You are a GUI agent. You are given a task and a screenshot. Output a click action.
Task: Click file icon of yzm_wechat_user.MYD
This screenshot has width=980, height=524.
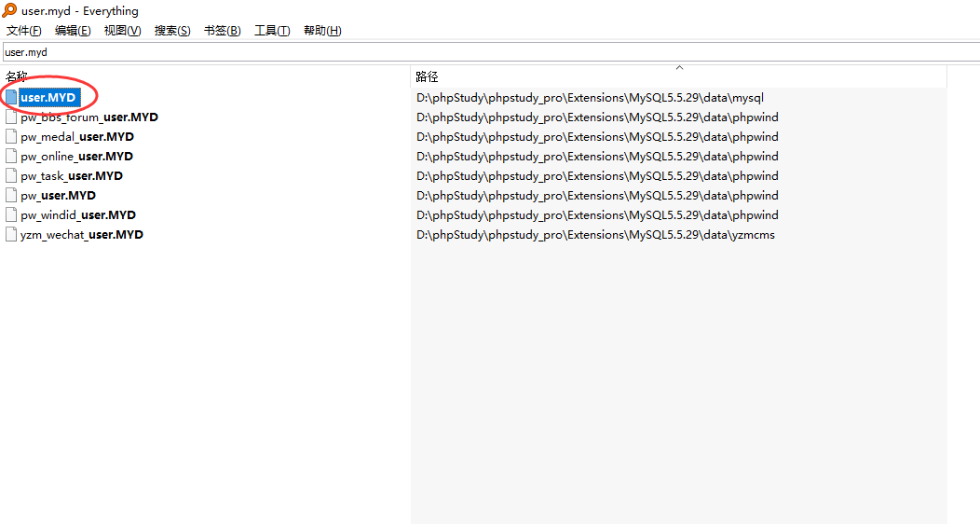pos(11,234)
